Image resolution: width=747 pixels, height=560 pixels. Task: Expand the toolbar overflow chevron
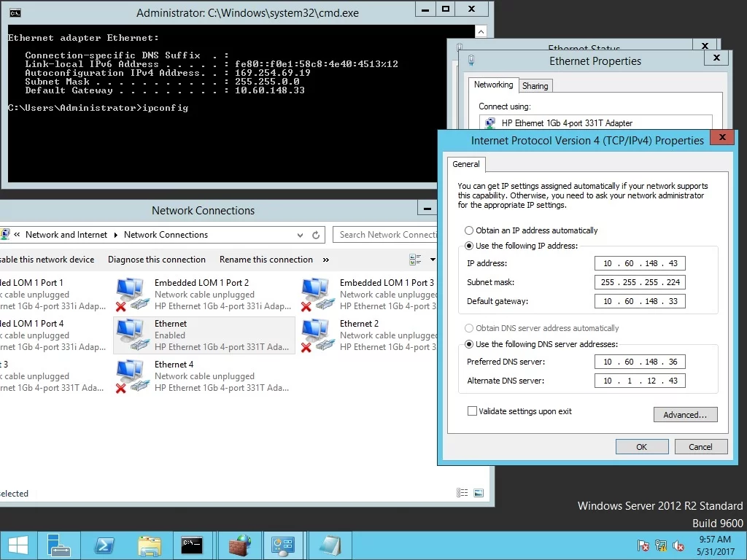click(x=326, y=260)
